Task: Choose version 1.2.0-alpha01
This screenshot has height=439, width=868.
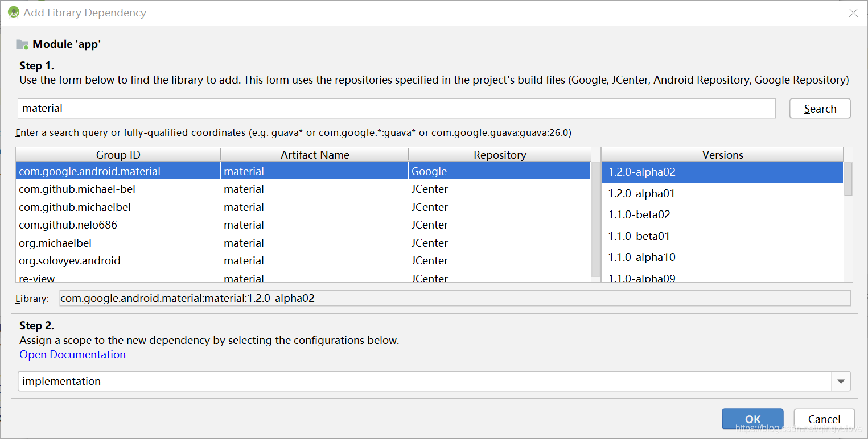Action: click(722, 193)
